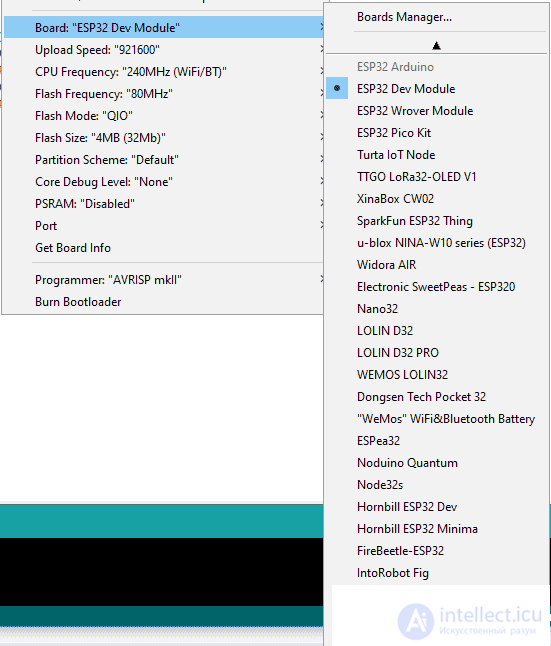
Task: Choose Electronic SweetPeas - ESP320
Action: [437, 287]
